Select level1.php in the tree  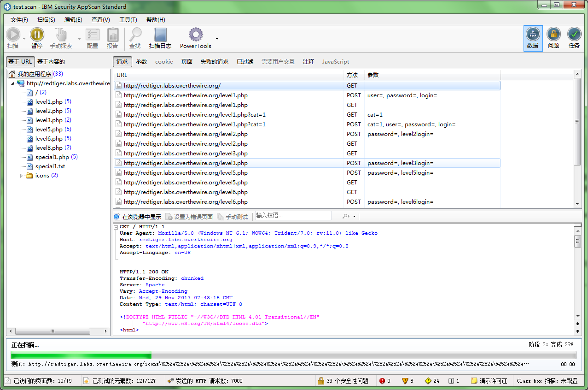point(49,102)
